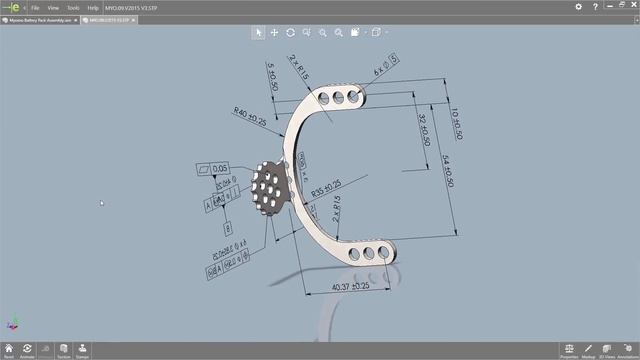This screenshot has height=360, width=640.
Task: Open the Tools menu
Action: (x=73, y=8)
